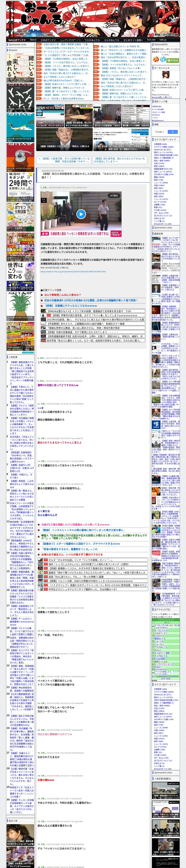Open link 【悲報】外国籍にチクったらこうなるwwww

tap(71, 306)
